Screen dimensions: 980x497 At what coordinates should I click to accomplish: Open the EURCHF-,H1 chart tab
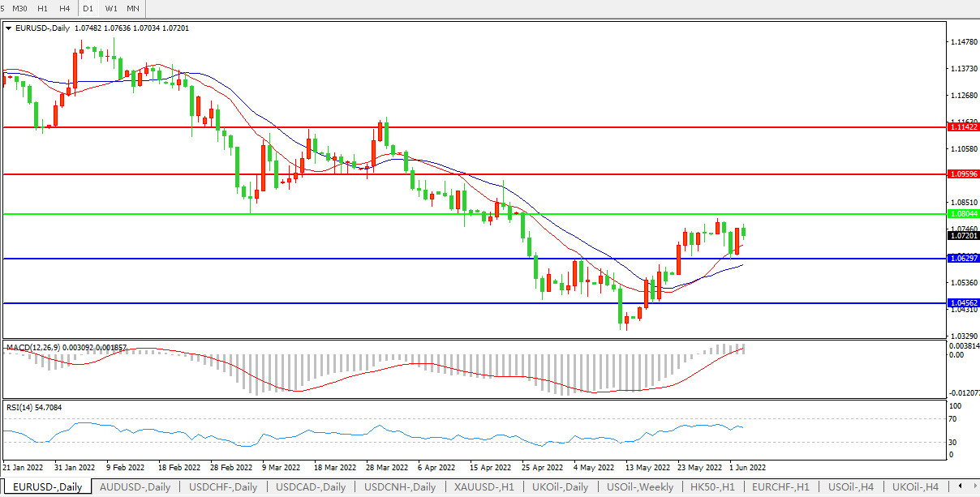[781, 487]
